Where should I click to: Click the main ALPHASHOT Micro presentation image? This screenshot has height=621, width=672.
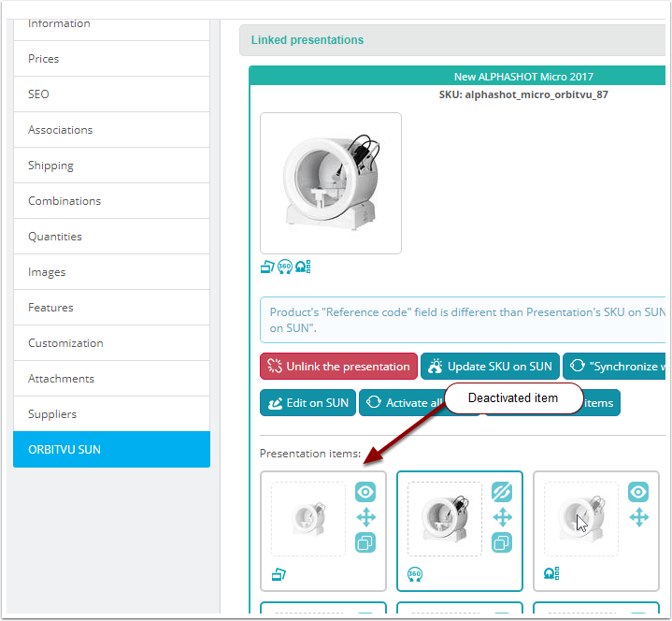[331, 183]
